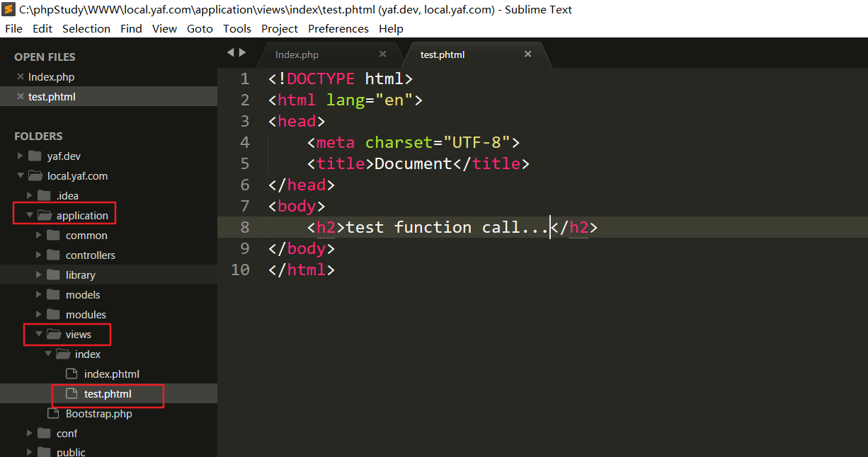Switch to the Index.php tab
Image resolution: width=868 pixels, height=457 pixels.
click(297, 54)
